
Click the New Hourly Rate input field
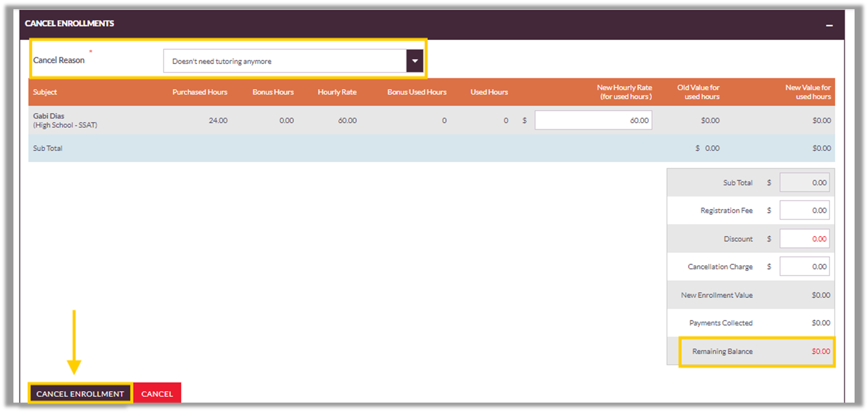pyautogui.click(x=593, y=120)
